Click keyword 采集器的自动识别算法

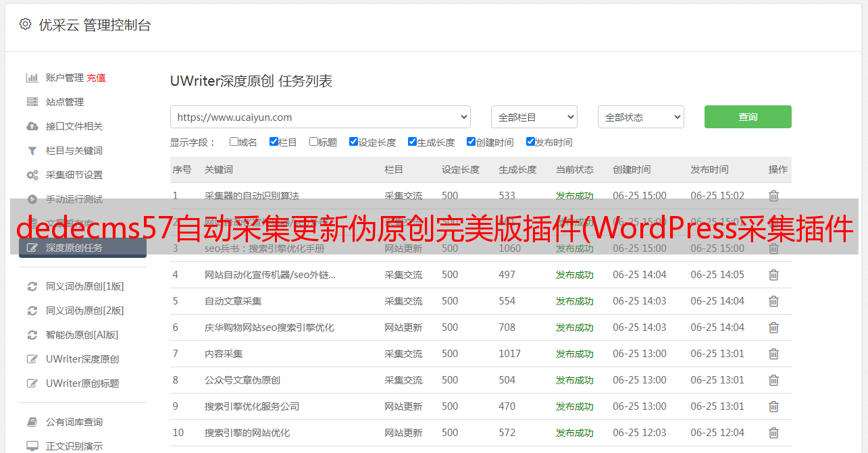(252, 196)
